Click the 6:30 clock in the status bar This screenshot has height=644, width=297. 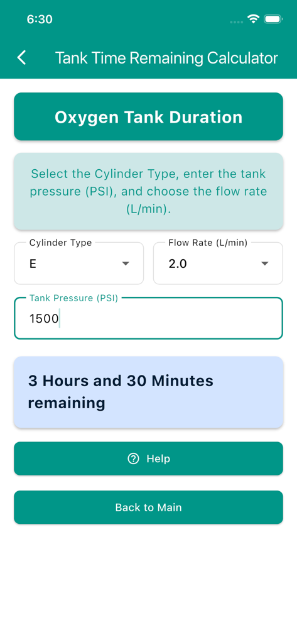(x=40, y=19)
